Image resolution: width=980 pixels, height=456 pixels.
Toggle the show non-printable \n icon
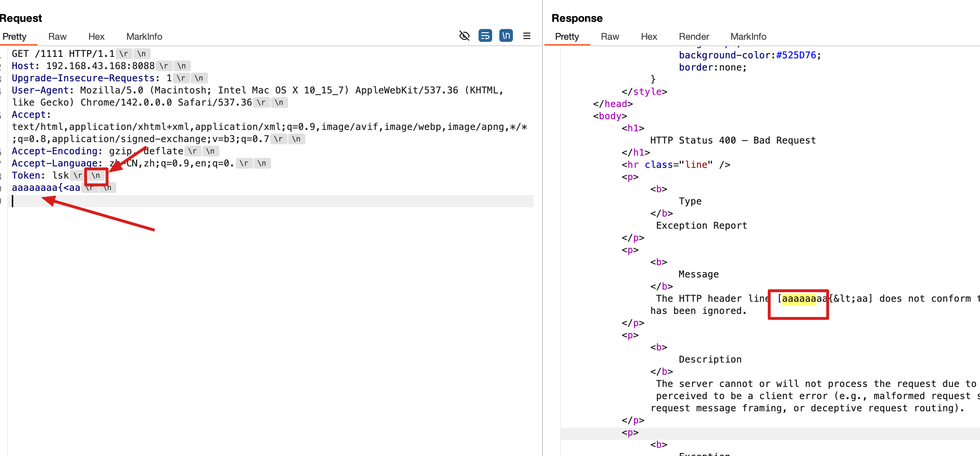(506, 36)
